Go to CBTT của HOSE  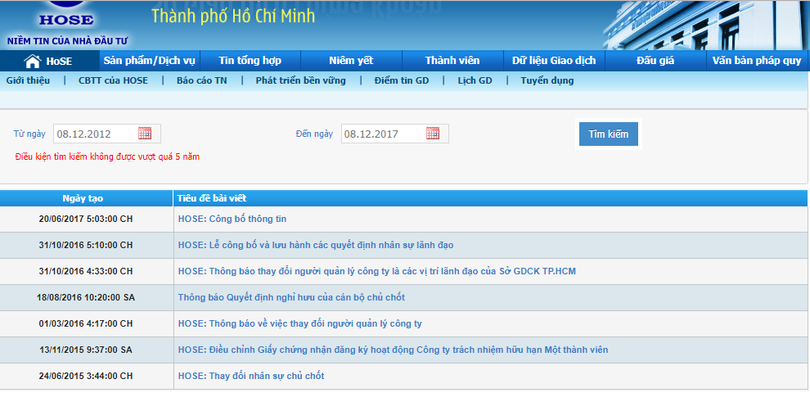pos(113,81)
